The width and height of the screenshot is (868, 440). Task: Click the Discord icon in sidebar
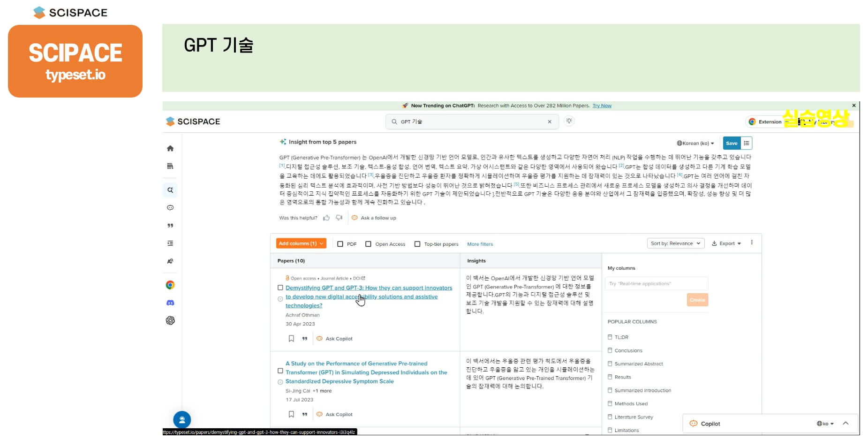(x=170, y=303)
